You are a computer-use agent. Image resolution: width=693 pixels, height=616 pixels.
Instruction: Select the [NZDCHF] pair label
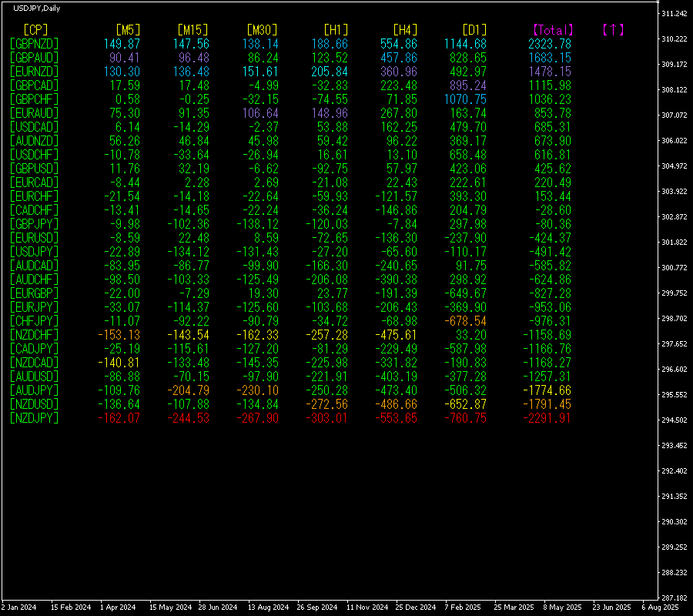(x=35, y=335)
